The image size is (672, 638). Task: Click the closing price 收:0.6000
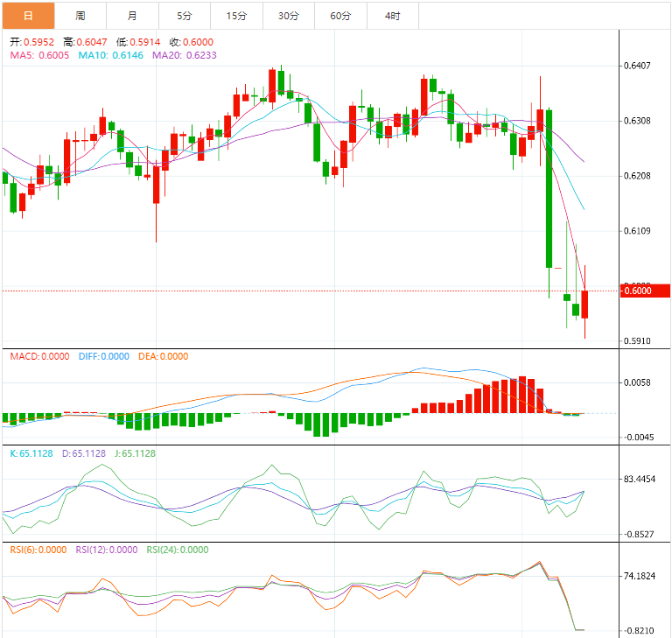click(191, 42)
